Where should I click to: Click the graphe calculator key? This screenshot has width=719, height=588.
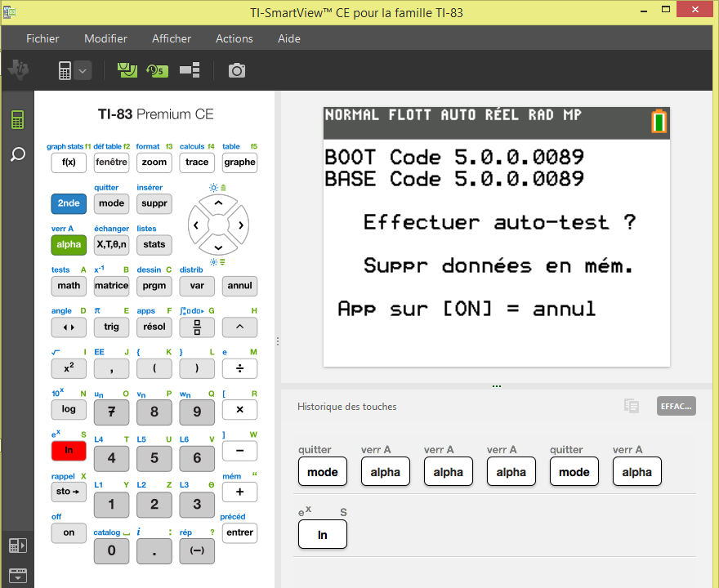pos(240,163)
